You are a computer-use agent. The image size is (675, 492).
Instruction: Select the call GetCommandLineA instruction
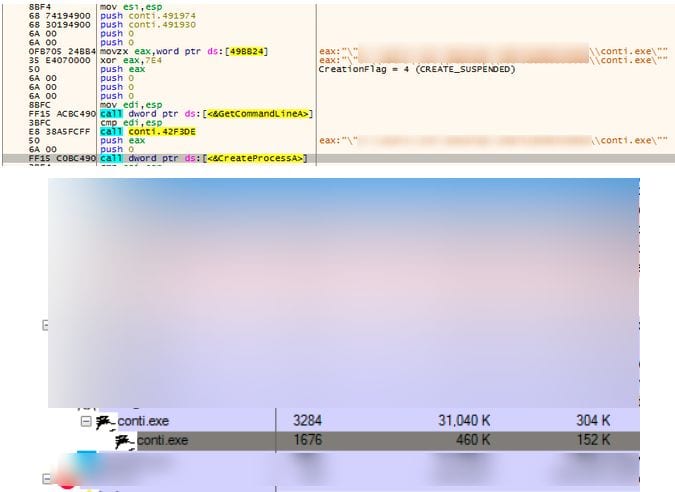coord(206,114)
